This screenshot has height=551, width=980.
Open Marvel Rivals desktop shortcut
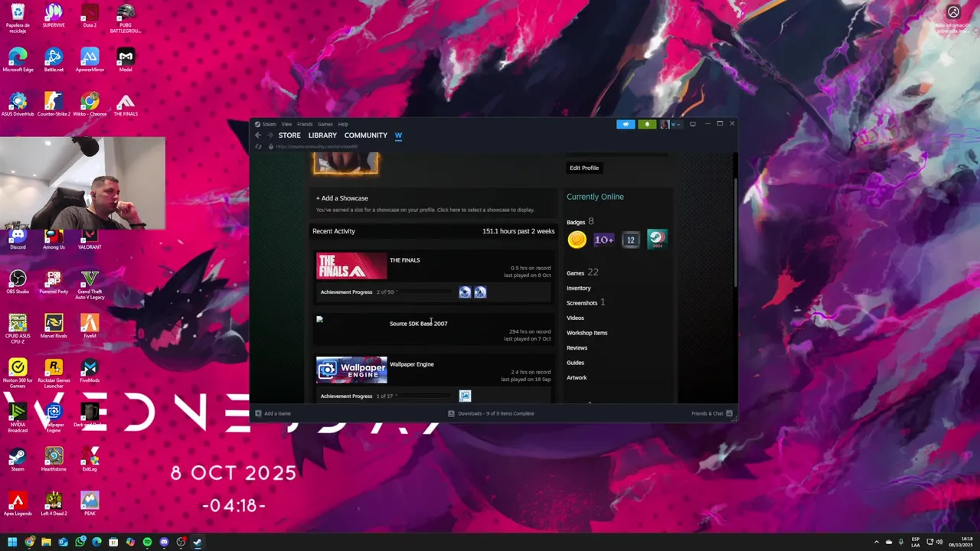[54, 327]
